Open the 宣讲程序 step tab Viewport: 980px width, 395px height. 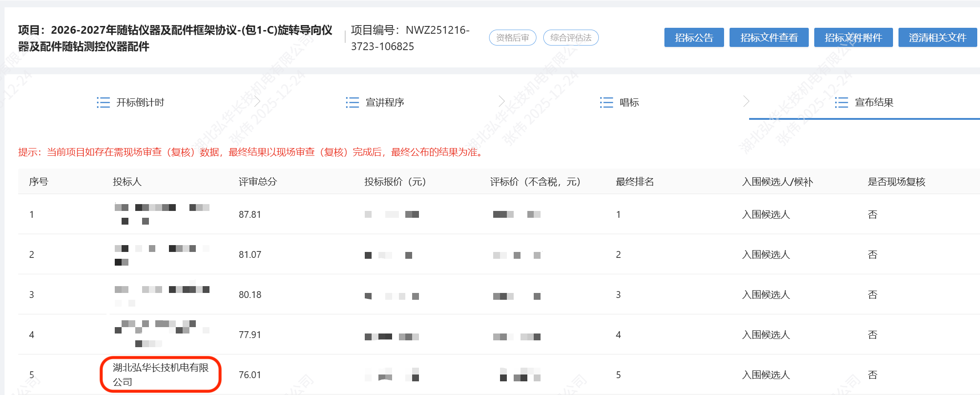click(x=385, y=103)
